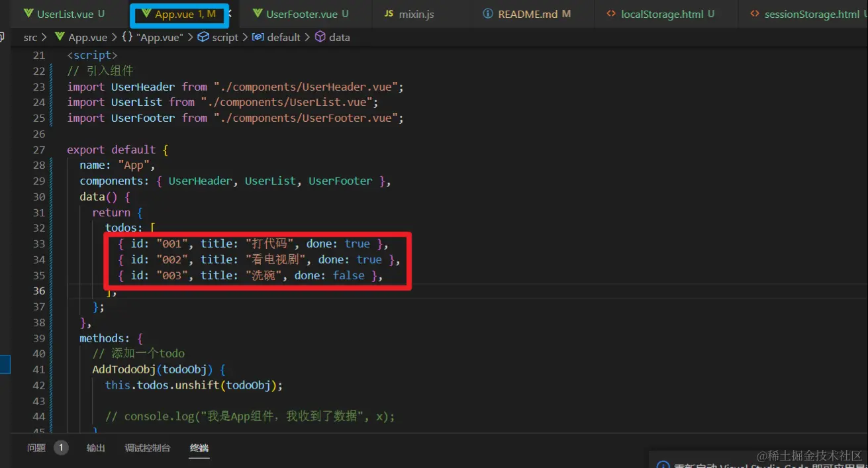Click the cube icon beside data breadcrumb
The image size is (868, 468).
[320, 37]
